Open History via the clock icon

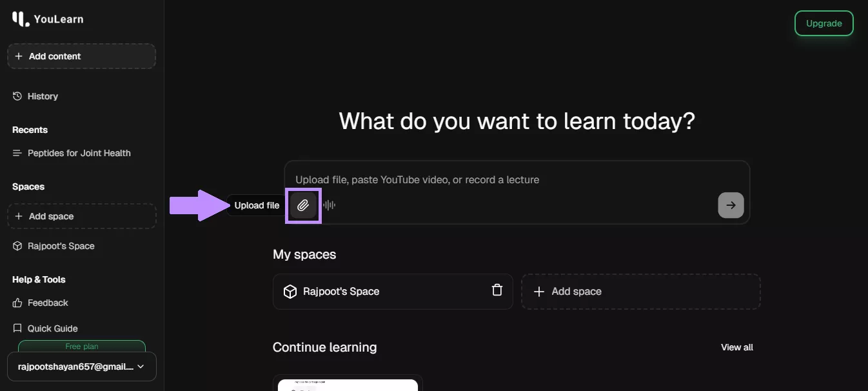coord(16,95)
